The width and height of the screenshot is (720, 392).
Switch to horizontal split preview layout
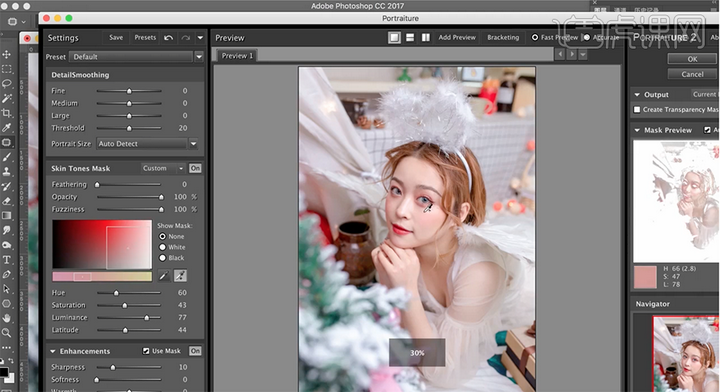410,38
